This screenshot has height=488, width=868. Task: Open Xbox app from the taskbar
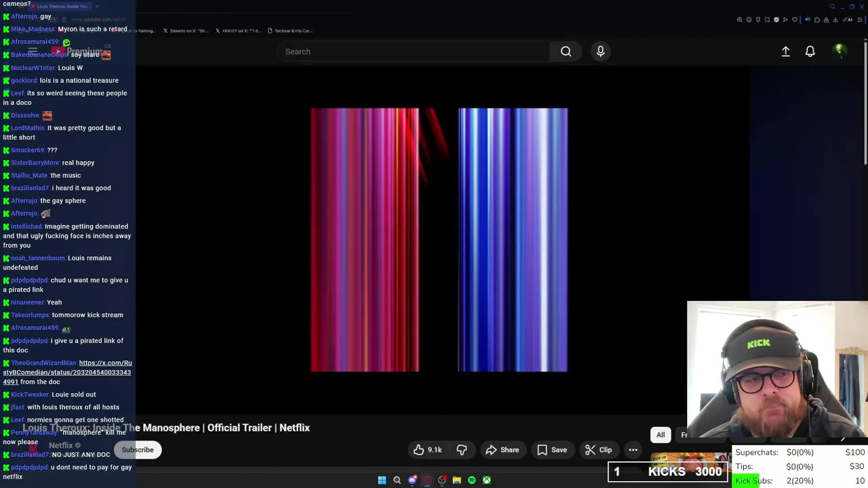[486, 480]
